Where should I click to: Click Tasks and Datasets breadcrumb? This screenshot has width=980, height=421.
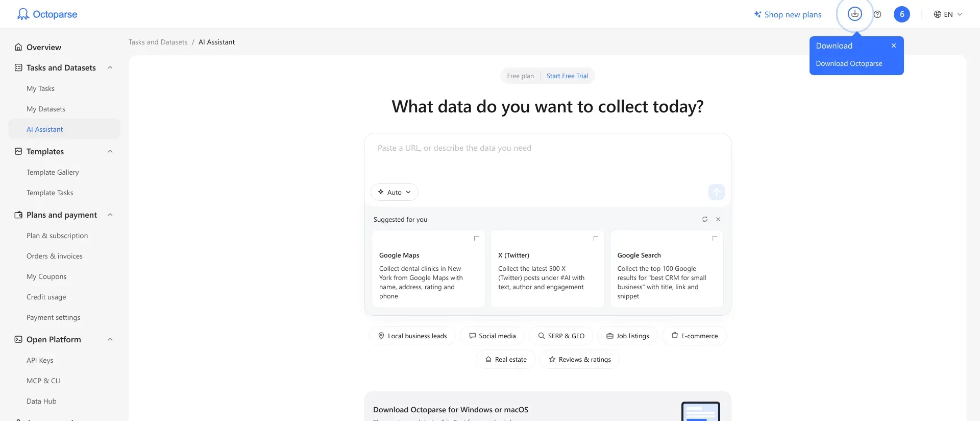[x=158, y=42]
